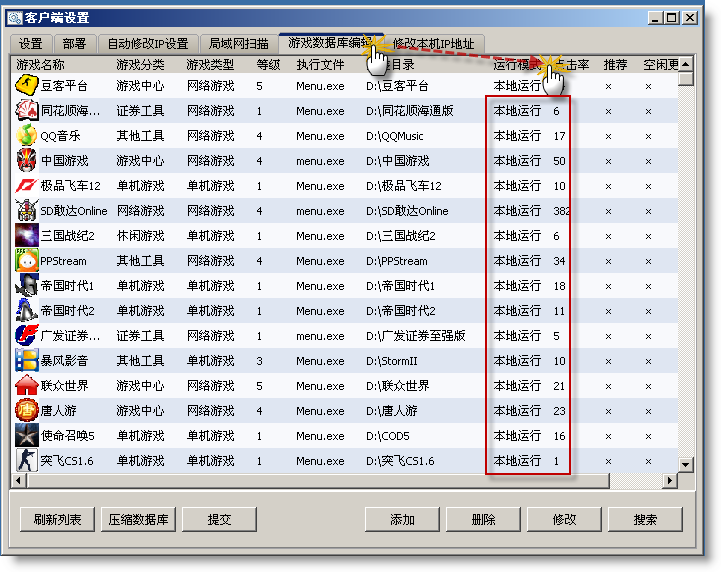
Task: Click the D:\联众世界 directory cell
Action: click(x=398, y=386)
